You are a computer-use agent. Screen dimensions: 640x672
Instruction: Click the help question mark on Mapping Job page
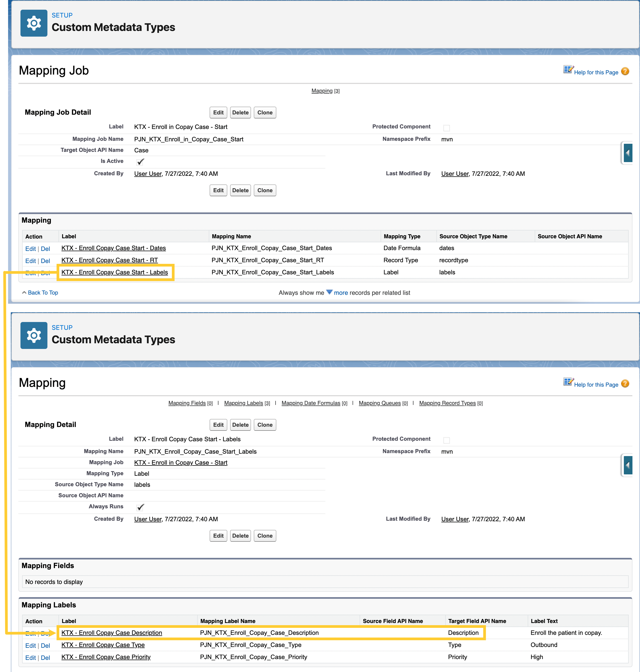625,71
